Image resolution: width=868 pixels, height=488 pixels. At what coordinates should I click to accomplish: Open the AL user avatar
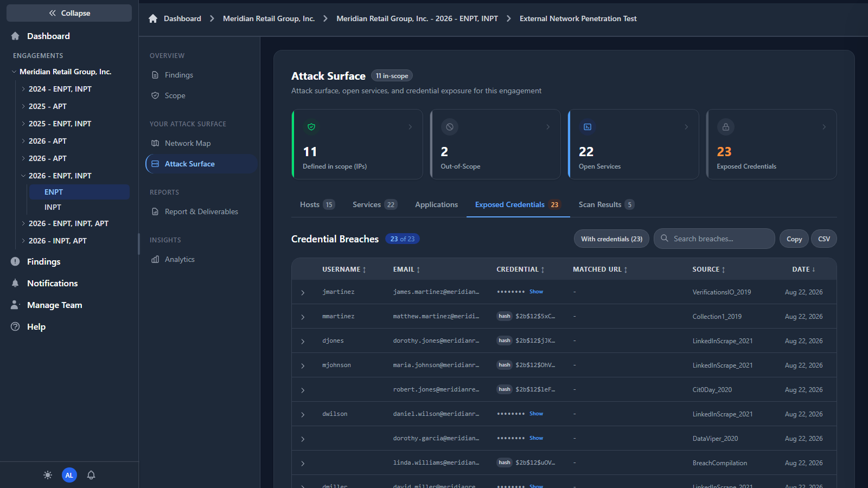pyautogui.click(x=69, y=475)
